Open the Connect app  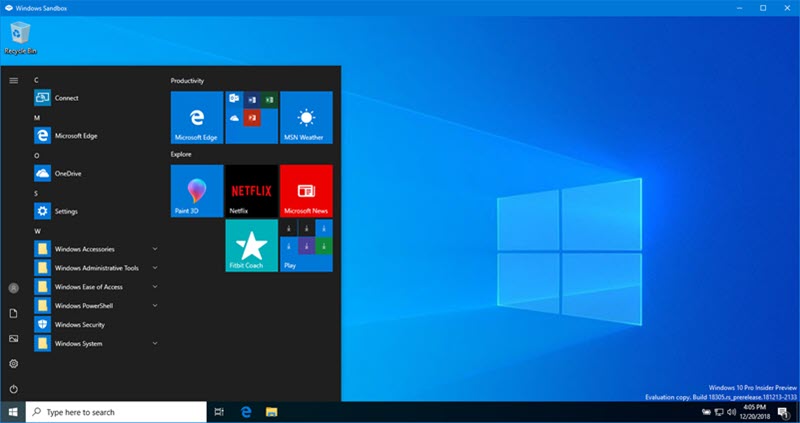(x=96, y=98)
